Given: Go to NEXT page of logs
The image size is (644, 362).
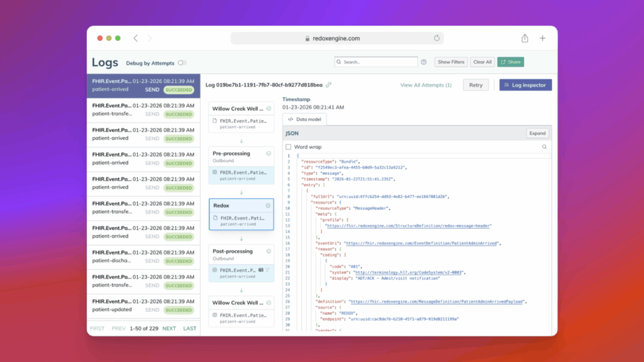Looking at the screenshot, I should pos(169,329).
